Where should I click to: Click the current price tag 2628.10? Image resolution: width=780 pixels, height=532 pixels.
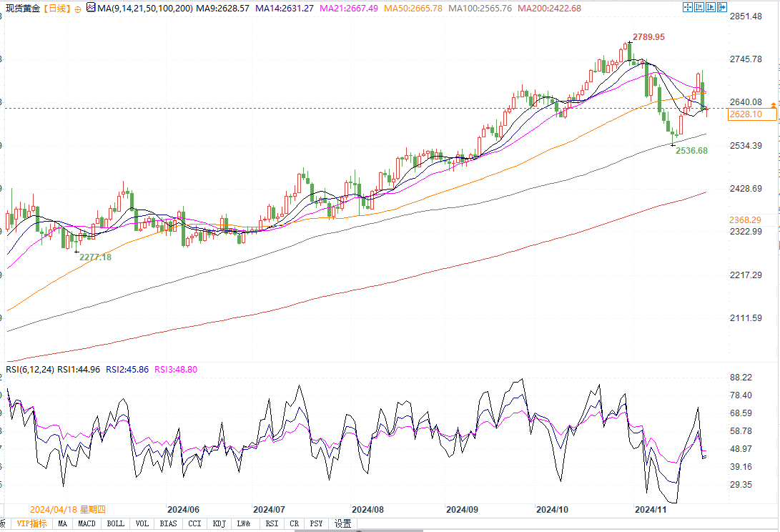tap(745, 114)
